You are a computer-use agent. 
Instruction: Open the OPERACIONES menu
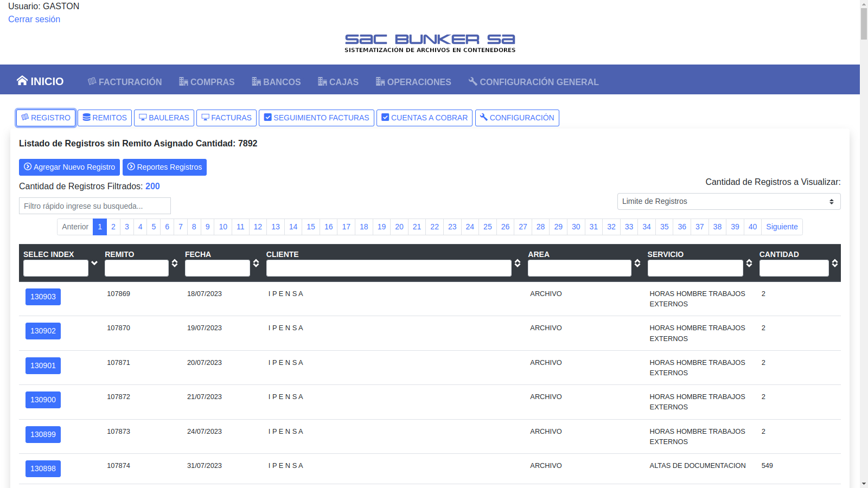[413, 82]
